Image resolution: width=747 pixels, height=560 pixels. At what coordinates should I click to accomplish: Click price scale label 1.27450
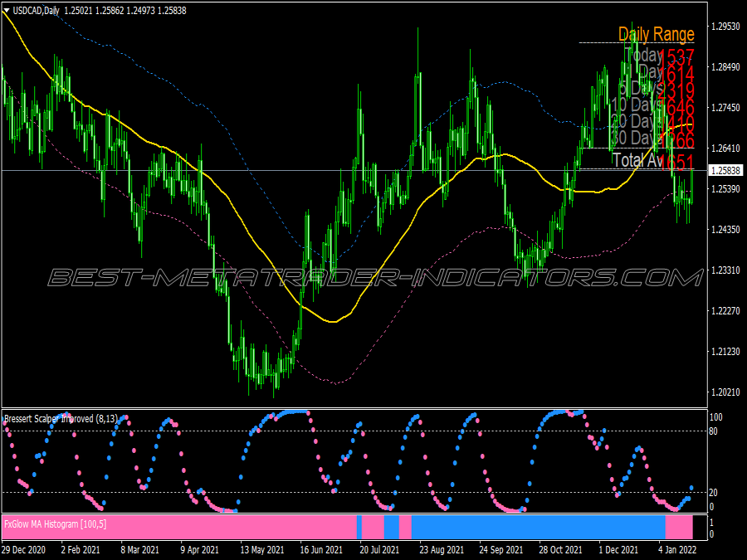725,108
